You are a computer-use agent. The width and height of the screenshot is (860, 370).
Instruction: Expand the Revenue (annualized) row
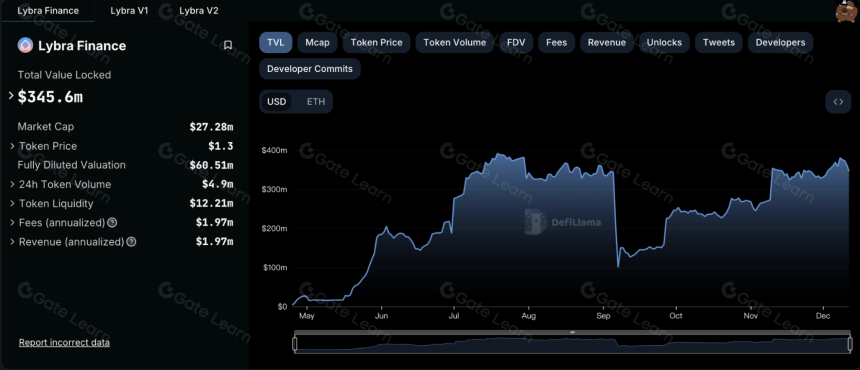coord(13,242)
